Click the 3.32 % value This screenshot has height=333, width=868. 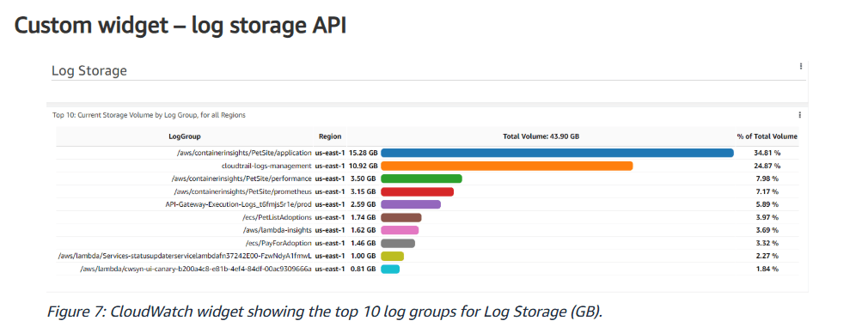point(767,243)
